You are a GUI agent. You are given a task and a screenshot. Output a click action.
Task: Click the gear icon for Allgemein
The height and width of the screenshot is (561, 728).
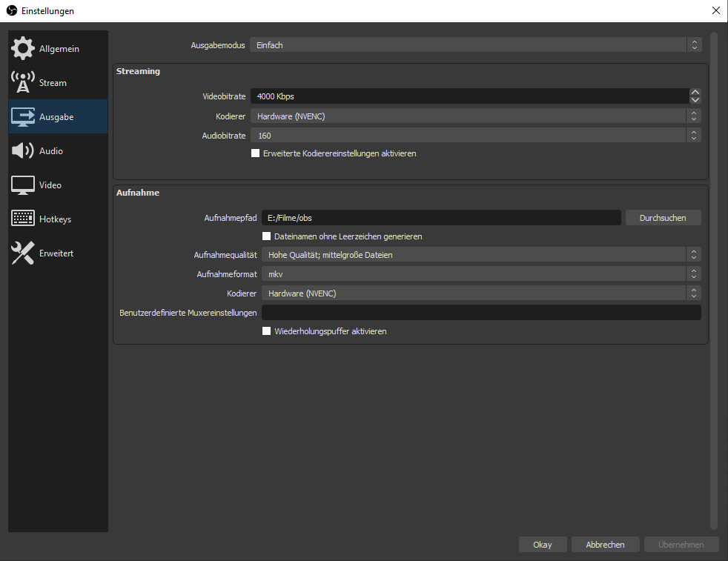point(23,49)
